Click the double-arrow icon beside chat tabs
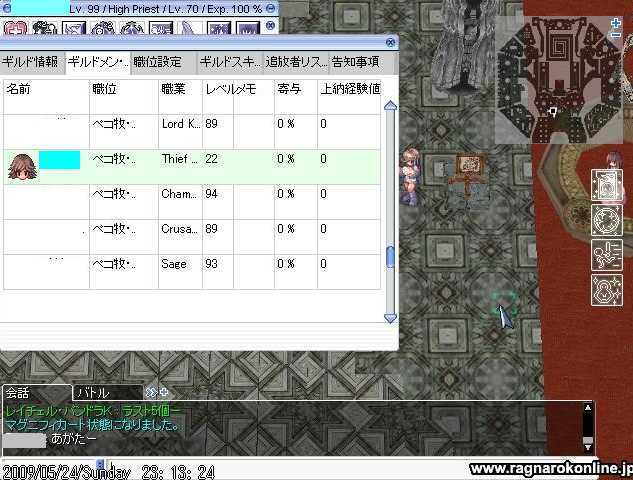Screen dimensions: 633x480 point(151,392)
